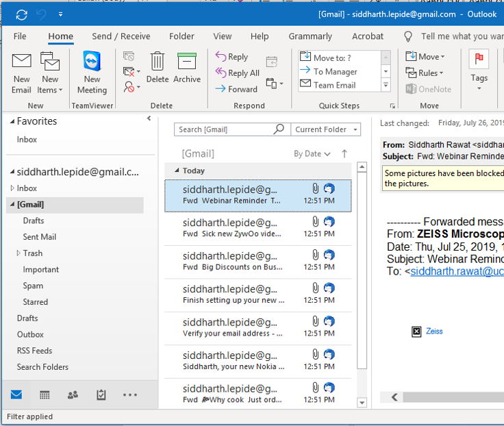
Task: Switch to Send / Receive tab
Action: (121, 36)
